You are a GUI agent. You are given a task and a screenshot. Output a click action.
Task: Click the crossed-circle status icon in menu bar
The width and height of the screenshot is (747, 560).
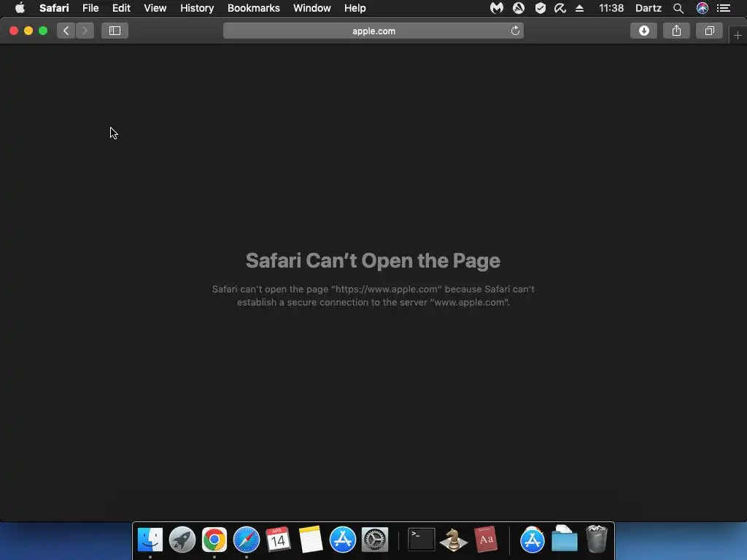519,8
